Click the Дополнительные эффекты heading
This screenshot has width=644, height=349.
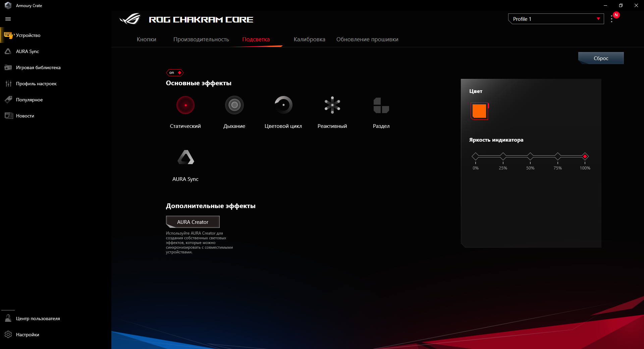tap(211, 206)
